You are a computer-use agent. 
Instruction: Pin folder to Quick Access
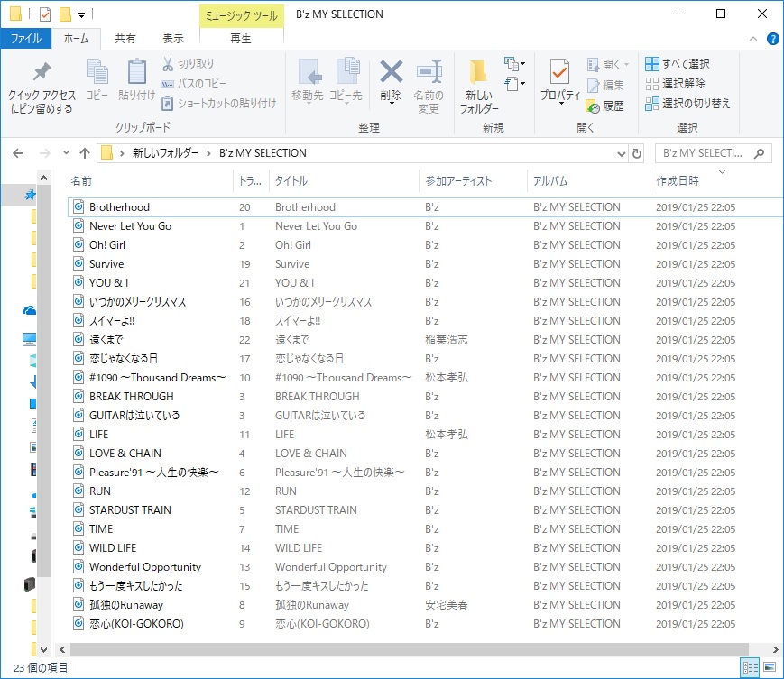point(42,87)
